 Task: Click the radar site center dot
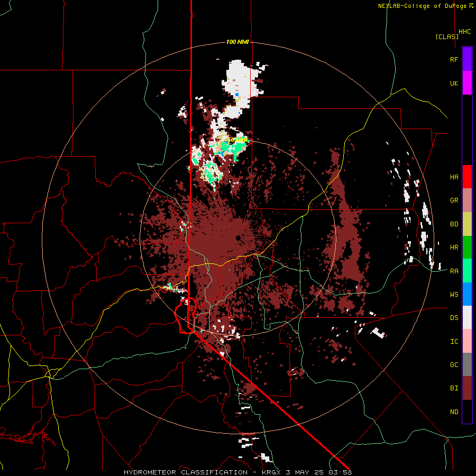(238, 237)
